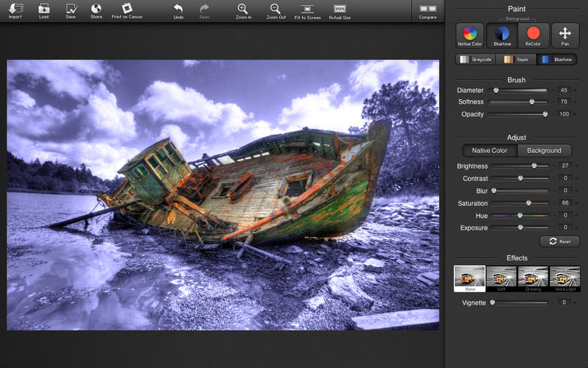This screenshot has height=368, width=588.
Task: Activate the Pan tool
Action: click(x=565, y=35)
